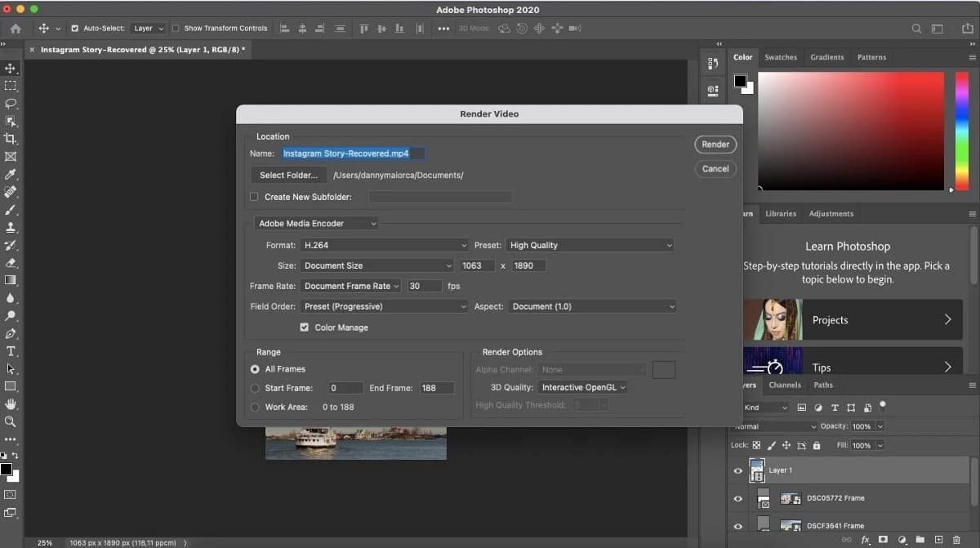Open the Format dropdown showing H.264
The image size is (980, 548).
coord(384,245)
